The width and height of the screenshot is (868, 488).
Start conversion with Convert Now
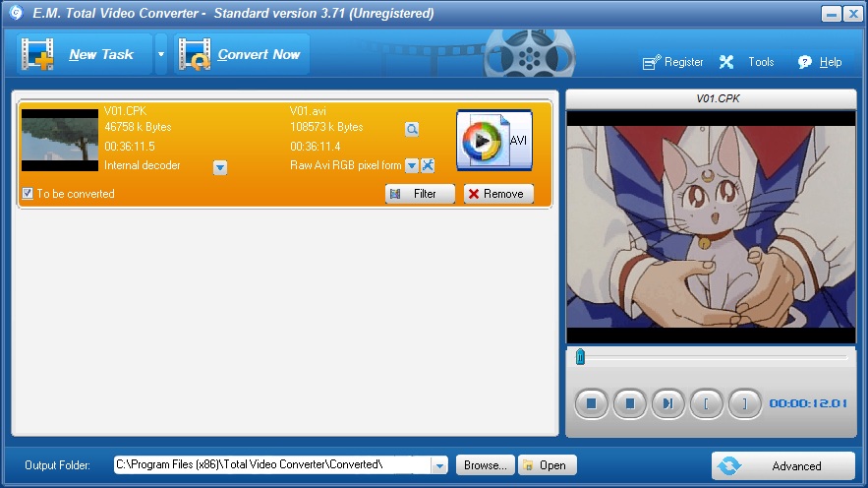click(x=242, y=54)
